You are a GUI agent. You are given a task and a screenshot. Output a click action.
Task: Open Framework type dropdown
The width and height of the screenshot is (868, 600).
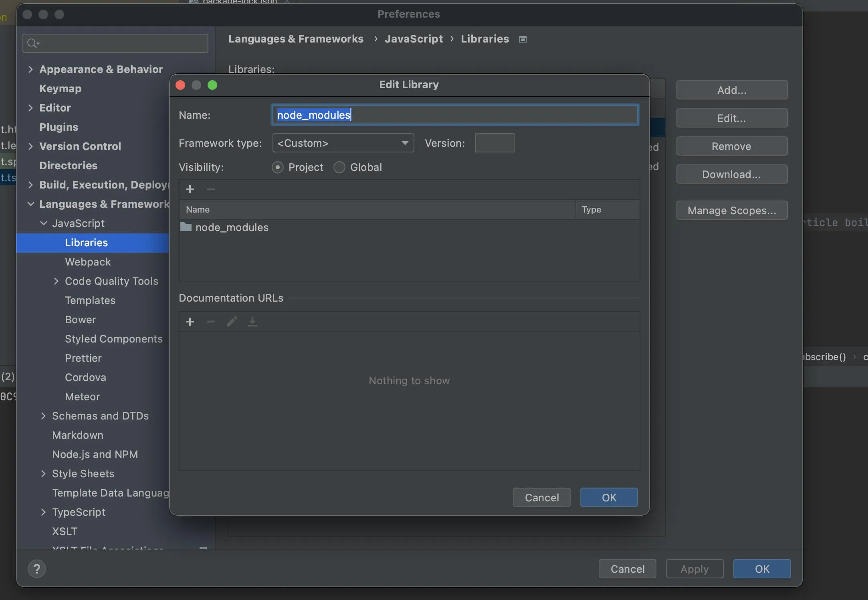pos(343,143)
